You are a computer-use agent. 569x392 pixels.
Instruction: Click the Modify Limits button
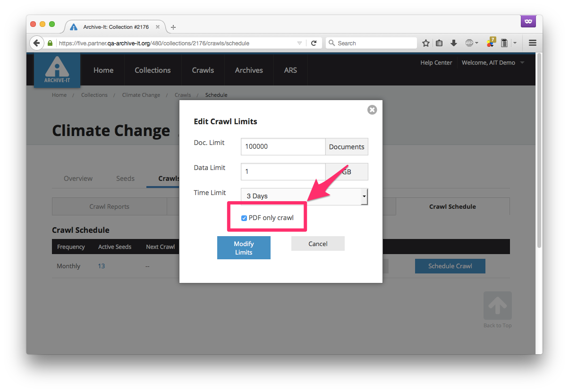click(x=244, y=248)
